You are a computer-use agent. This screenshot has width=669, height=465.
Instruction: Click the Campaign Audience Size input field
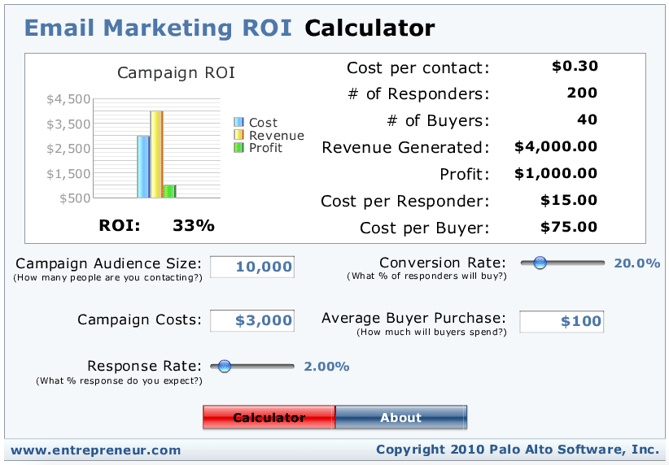[252, 267]
